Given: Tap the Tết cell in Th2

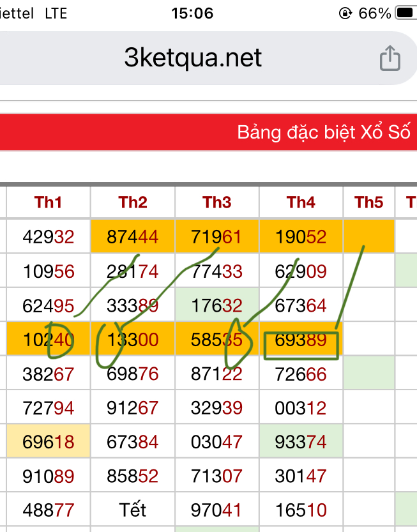Looking at the screenshot, I should click(x=133, y=510).
